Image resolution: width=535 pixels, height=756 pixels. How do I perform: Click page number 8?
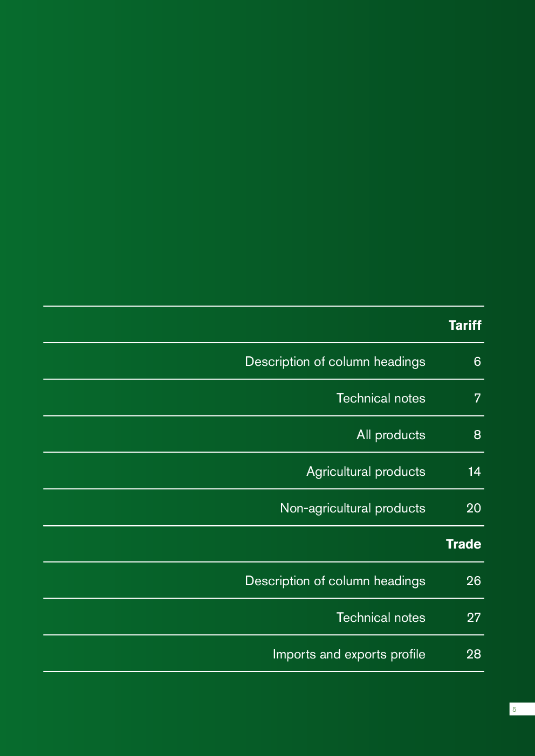pos(477,435)
